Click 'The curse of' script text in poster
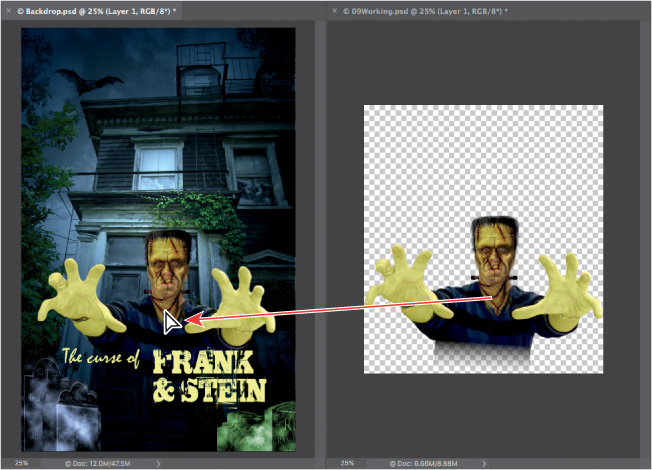 click(x=101, y=358)
